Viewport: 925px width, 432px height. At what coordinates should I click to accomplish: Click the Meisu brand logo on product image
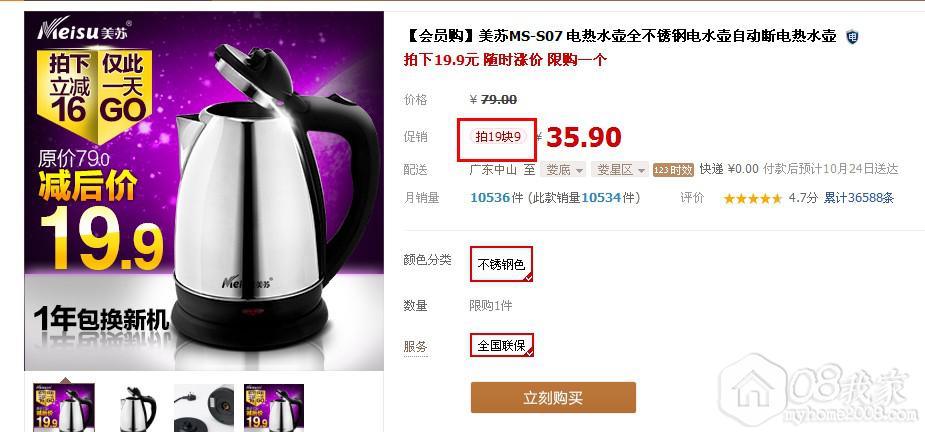tap(84, 30)
